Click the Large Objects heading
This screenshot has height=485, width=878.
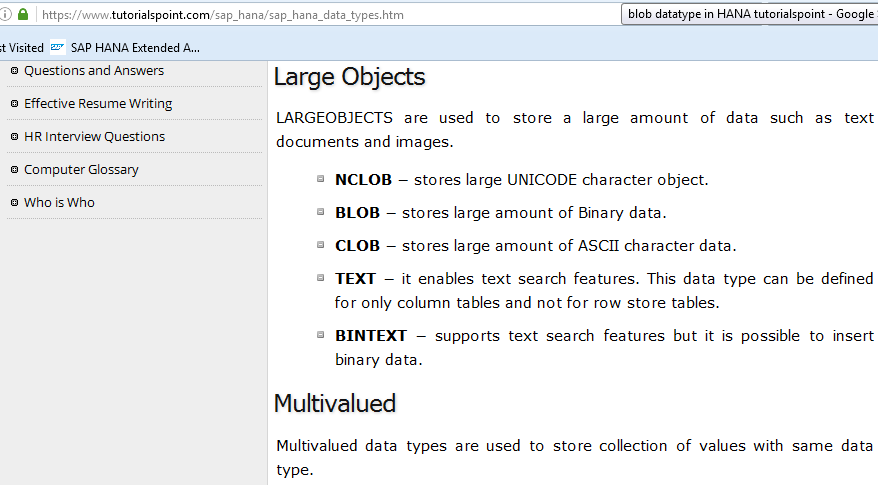pos(349,78)
